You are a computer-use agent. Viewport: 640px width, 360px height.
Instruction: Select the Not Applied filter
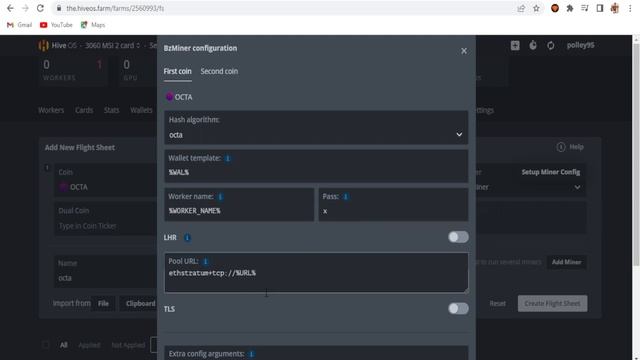click(128, 345)
